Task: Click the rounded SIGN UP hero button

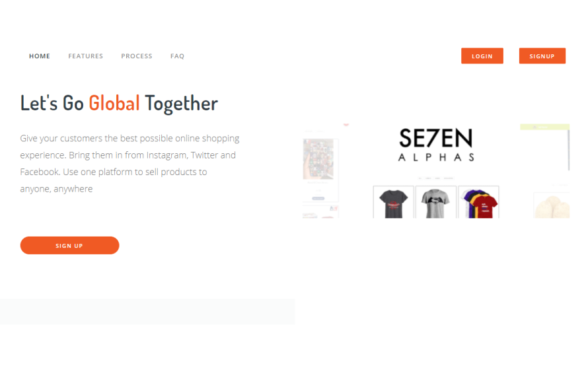Action: (70, 246)
